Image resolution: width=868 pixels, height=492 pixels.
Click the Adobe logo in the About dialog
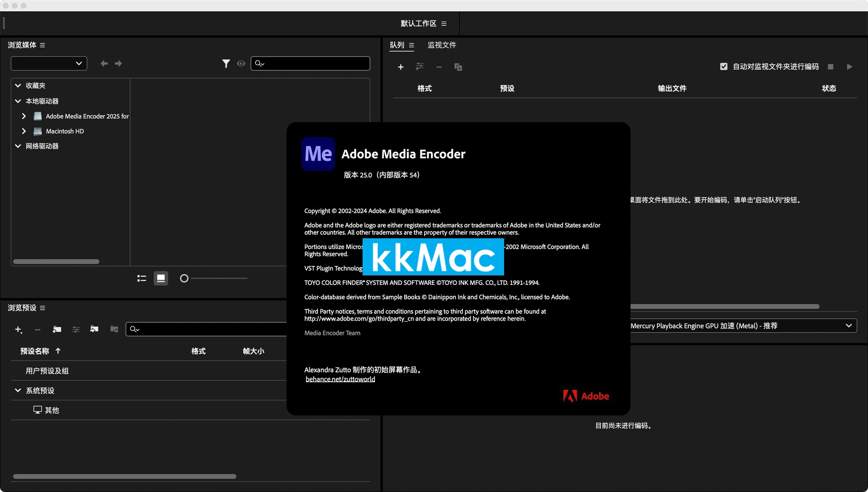pyautogui.click(x=586, y=396)
